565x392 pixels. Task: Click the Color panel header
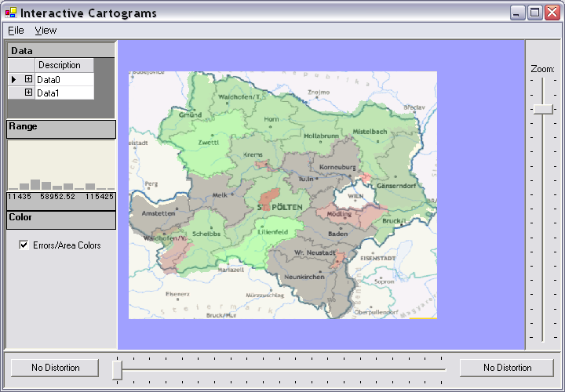61,220
